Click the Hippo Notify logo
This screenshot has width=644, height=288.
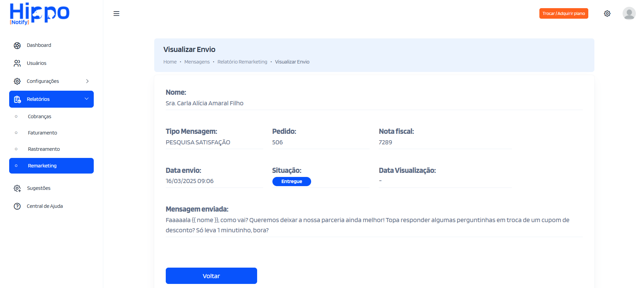pyautogui.click(x=39, y=14)
